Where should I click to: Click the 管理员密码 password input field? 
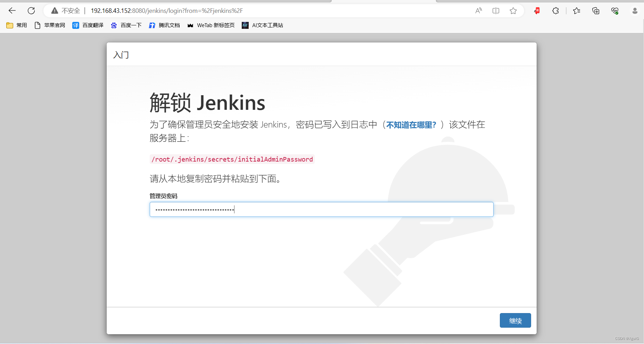[x=321, y=209]
